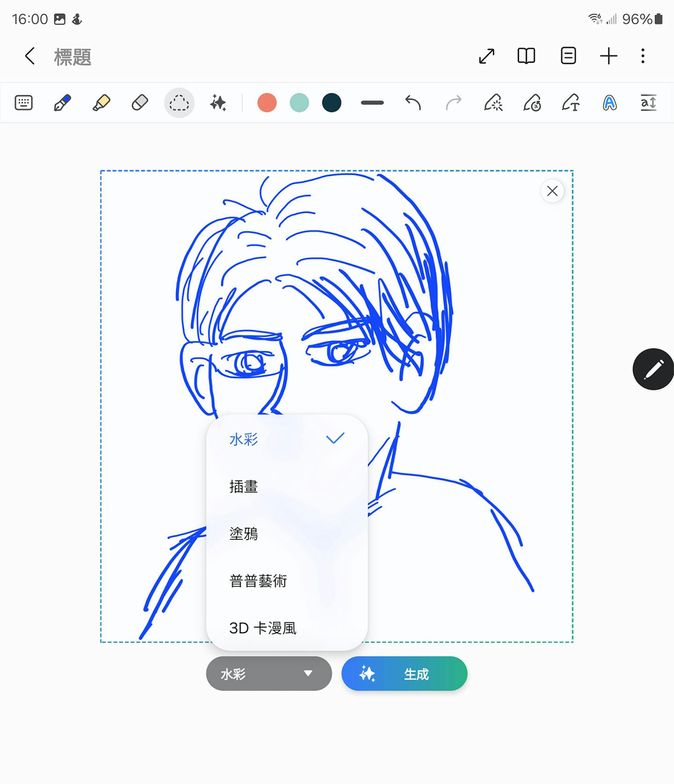The width and height of the screenshot is (674, 784).
Task: Tap the Wi-Fi signal status icon
Action: 595,19
